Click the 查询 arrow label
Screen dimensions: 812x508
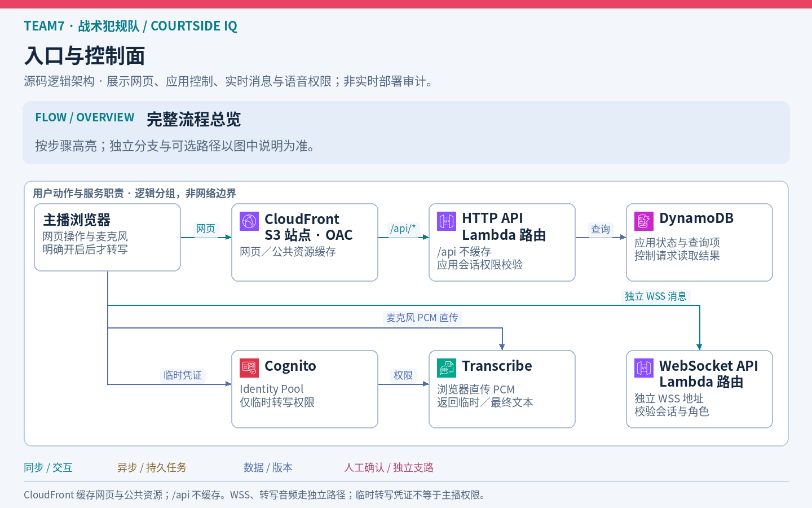pos(601,229)
